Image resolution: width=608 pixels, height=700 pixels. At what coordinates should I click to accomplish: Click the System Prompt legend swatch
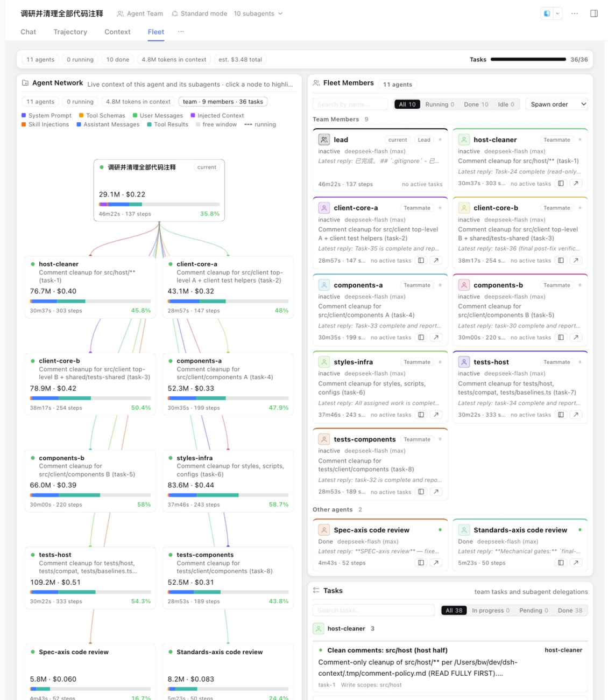[x=24, y=116]
